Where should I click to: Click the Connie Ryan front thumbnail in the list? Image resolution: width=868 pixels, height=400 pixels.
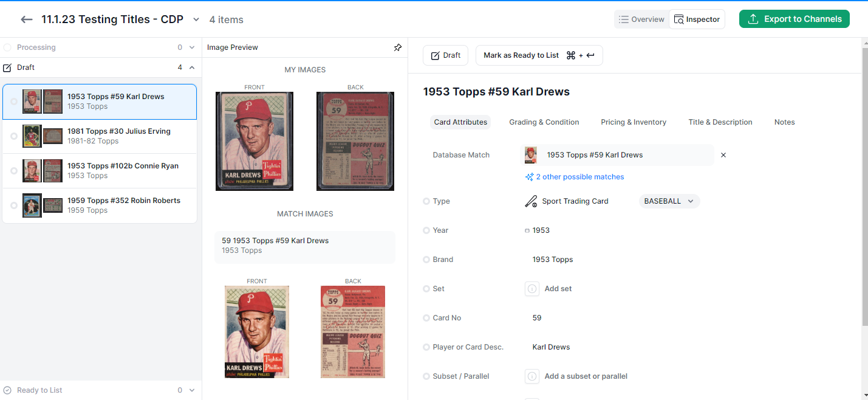coord(32,171)
